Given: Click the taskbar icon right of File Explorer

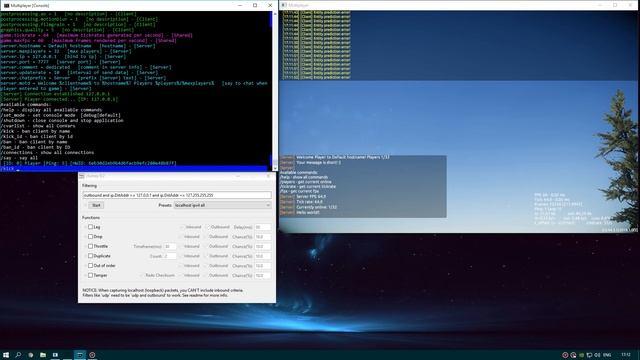Looking at the screenshot, I should point(55,355).
